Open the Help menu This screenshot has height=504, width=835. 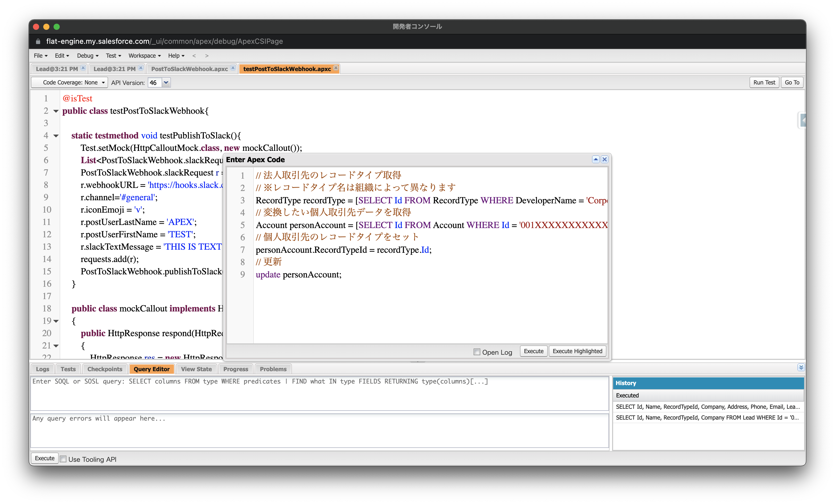[176, 56]
